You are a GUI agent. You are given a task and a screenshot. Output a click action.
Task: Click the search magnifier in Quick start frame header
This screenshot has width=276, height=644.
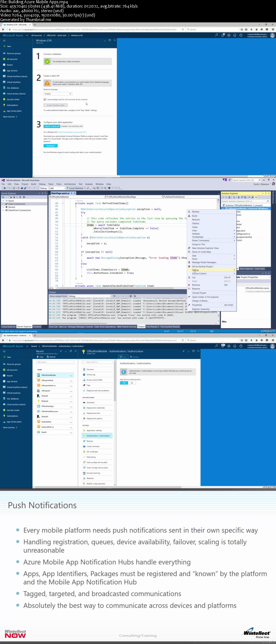tap(216, 35)
